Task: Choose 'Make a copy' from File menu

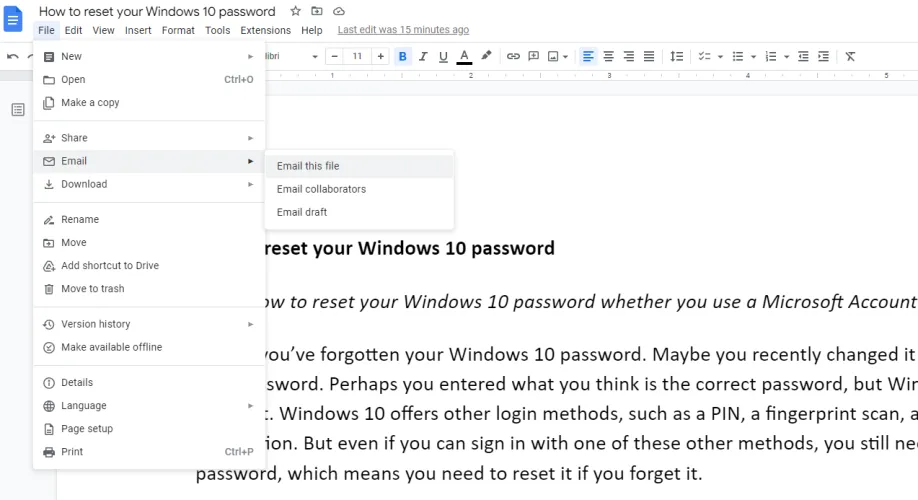Action: tap(90, 102)
